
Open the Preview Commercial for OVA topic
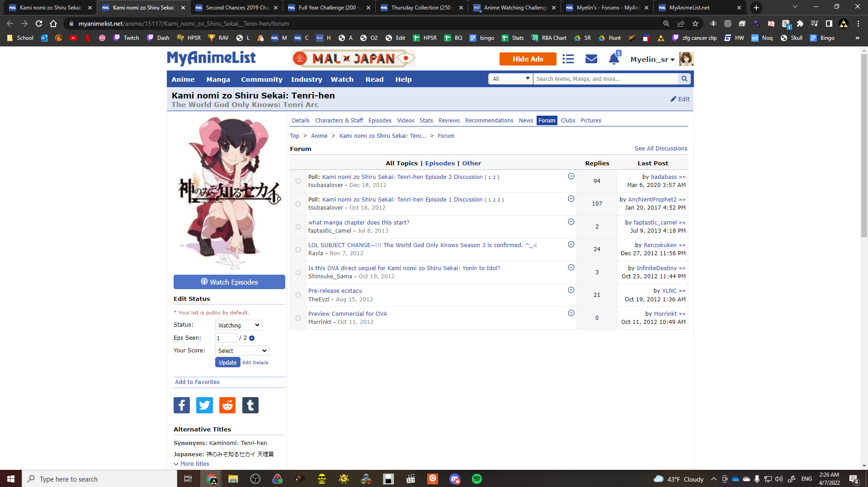coord(348,314)
